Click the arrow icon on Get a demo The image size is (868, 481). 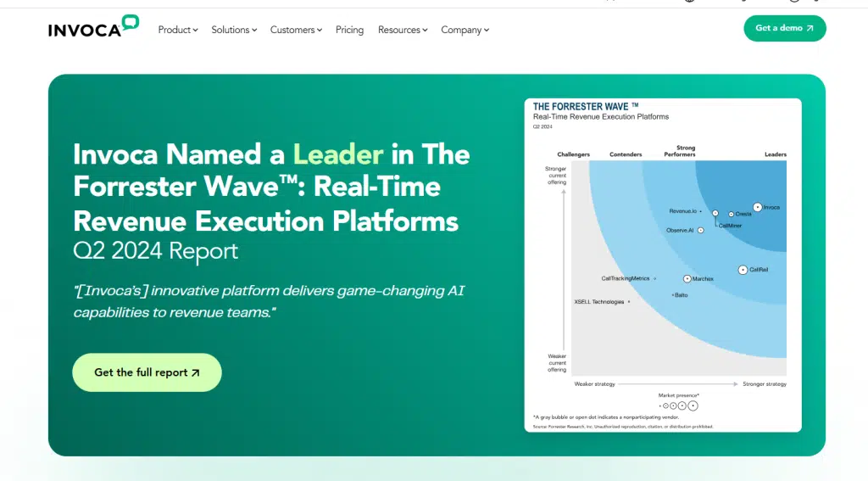tap(810, 28)
